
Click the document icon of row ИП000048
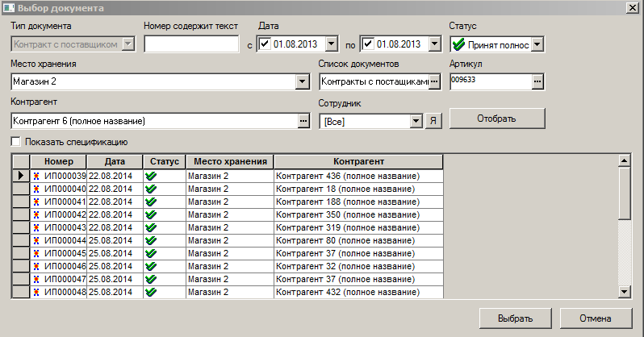point(36,293)
